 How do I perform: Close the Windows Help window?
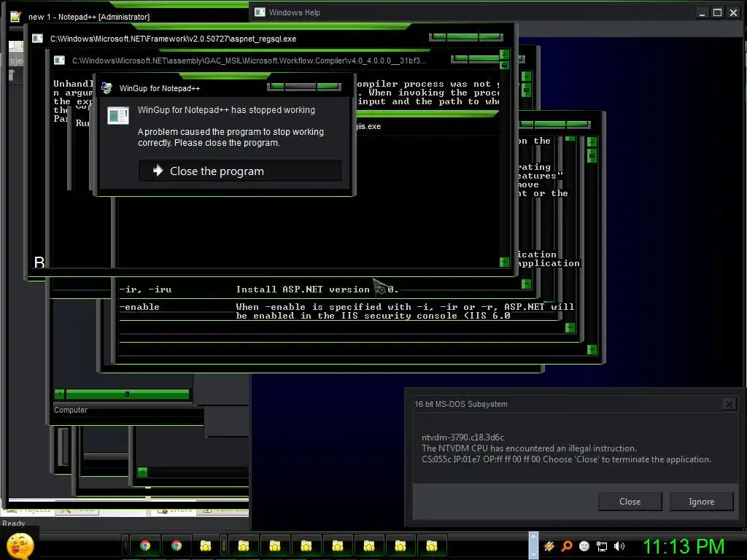733,12
